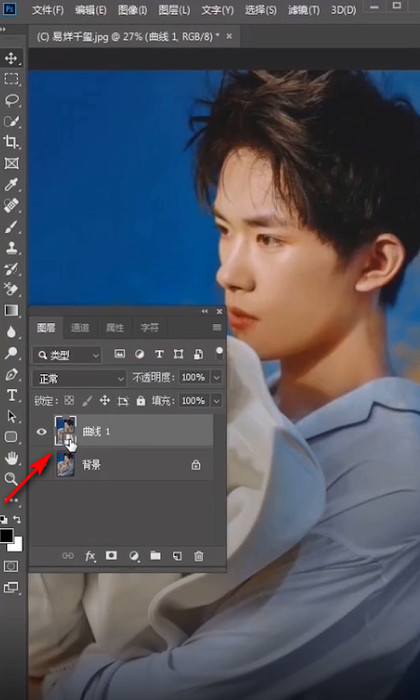
Task: Open 文件(F) menu
Action: pos(48,10)
